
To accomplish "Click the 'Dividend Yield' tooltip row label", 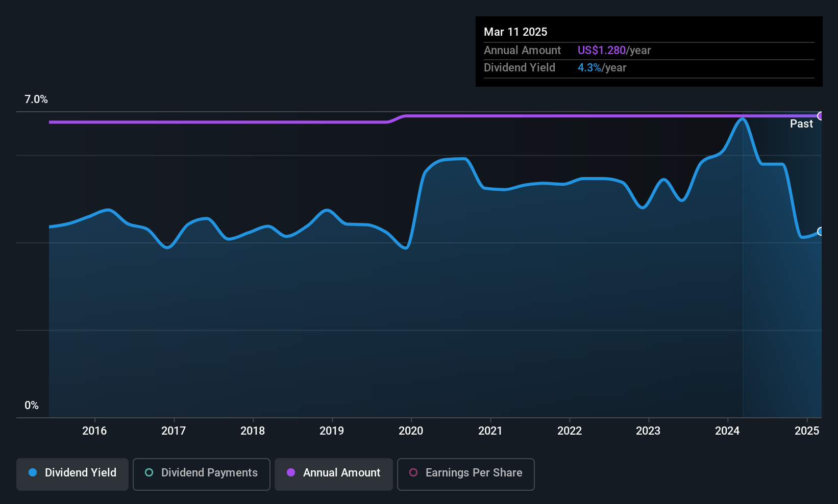I will point(520,67).
